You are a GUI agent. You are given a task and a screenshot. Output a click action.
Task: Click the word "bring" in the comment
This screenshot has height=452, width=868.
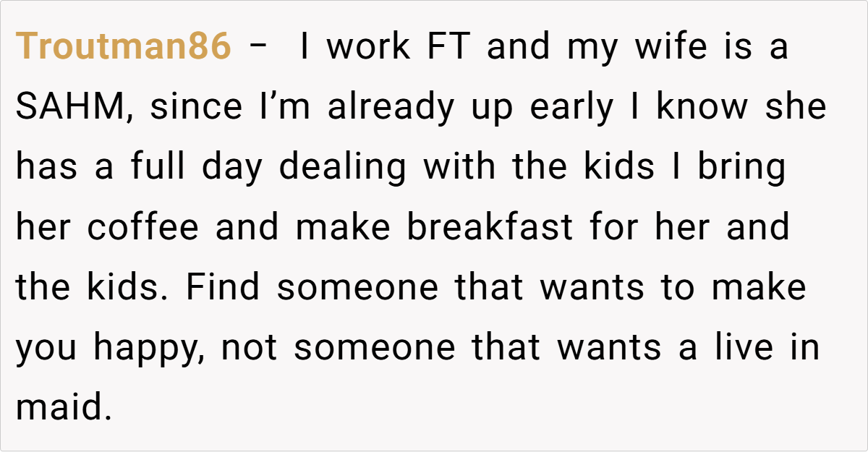tap(741, 169)
